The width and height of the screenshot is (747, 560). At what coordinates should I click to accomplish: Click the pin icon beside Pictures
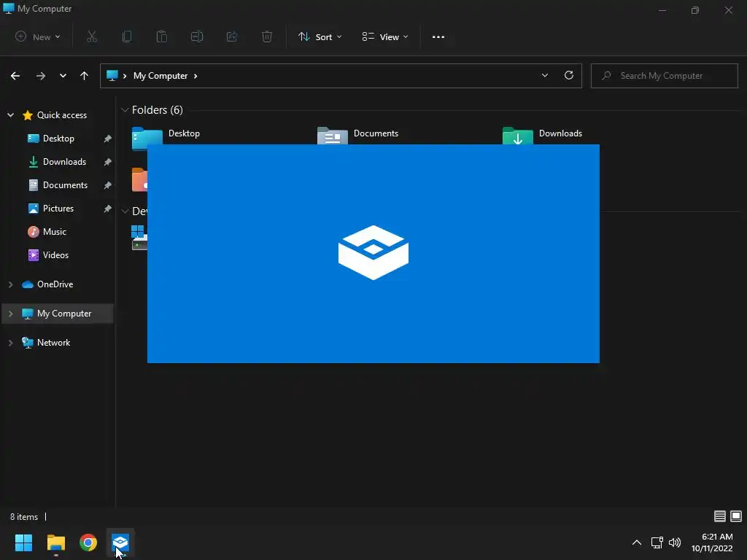click(x=108, y=209)
